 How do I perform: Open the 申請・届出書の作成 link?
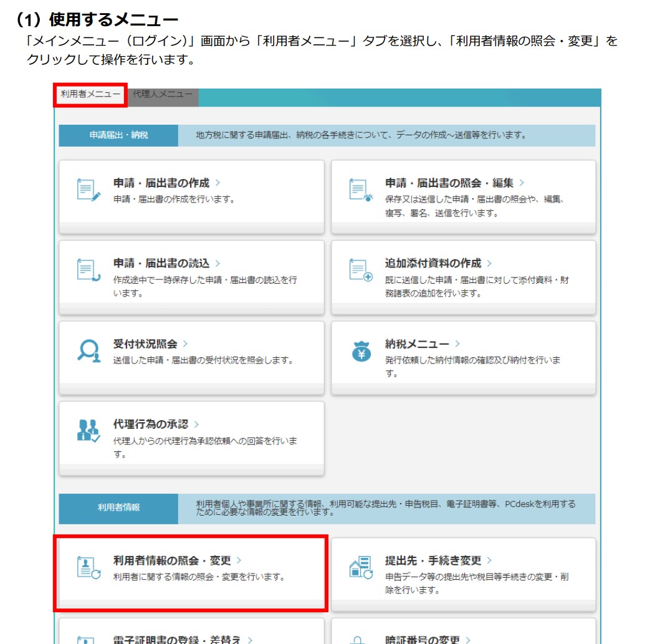(x=161, y=183)
